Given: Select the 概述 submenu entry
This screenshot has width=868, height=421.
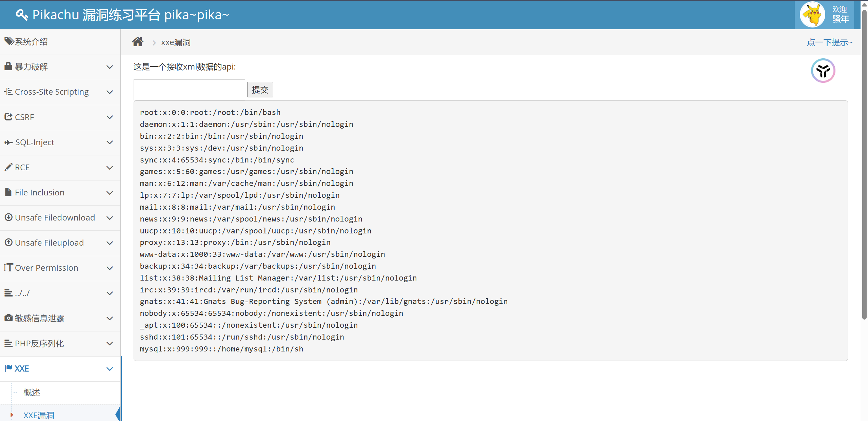Looking at the screenshot, I should (x=32, y=393).
